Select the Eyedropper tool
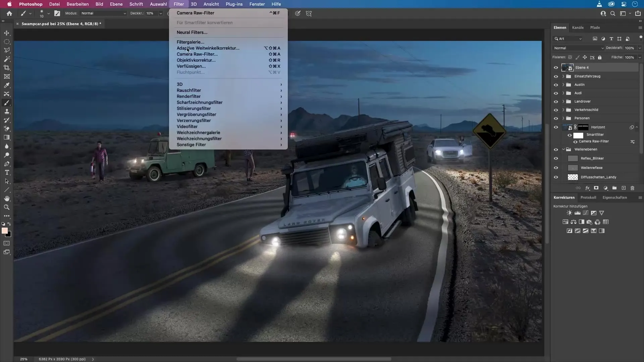 tap(7, 85)
